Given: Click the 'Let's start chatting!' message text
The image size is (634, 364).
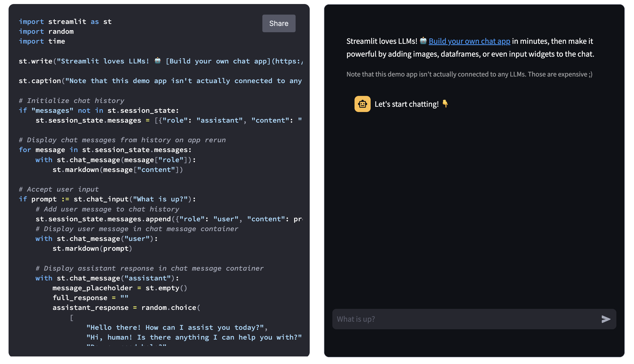Looking at the screenshot, I should 406,104.
